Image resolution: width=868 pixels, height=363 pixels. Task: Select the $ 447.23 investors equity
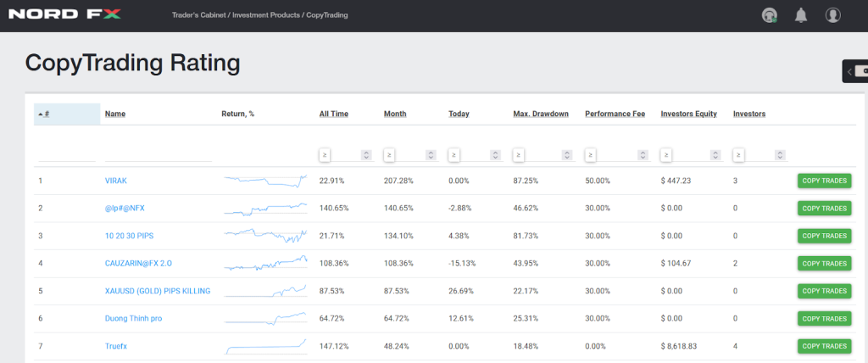point(676,181)
